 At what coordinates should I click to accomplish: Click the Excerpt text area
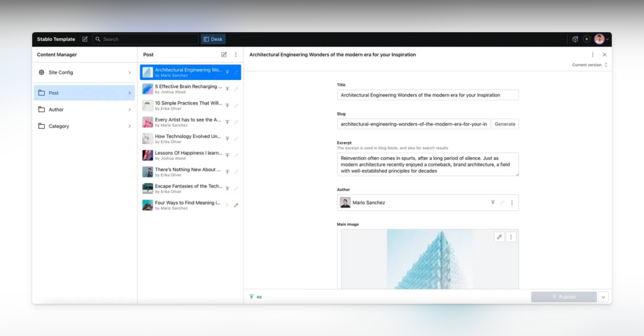tap(428, 164)
